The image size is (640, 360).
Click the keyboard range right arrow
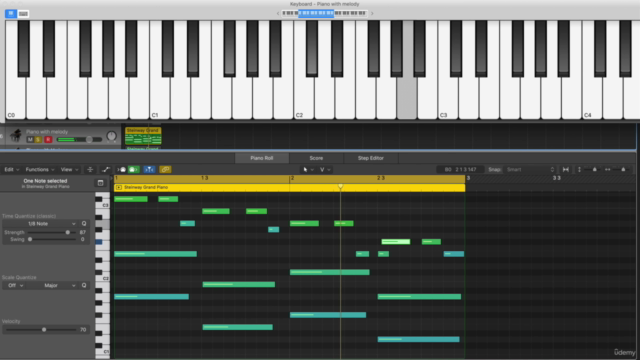(x=372, y=13)
